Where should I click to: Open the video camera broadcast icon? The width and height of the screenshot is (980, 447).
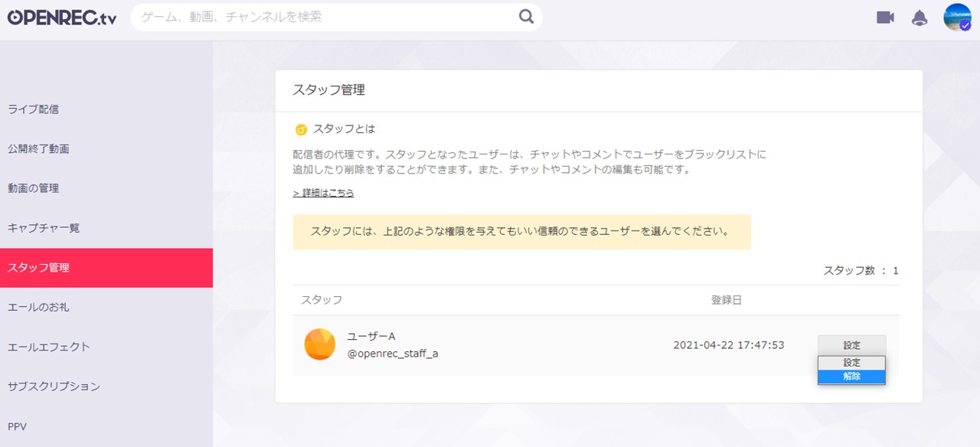pos(885,18)
